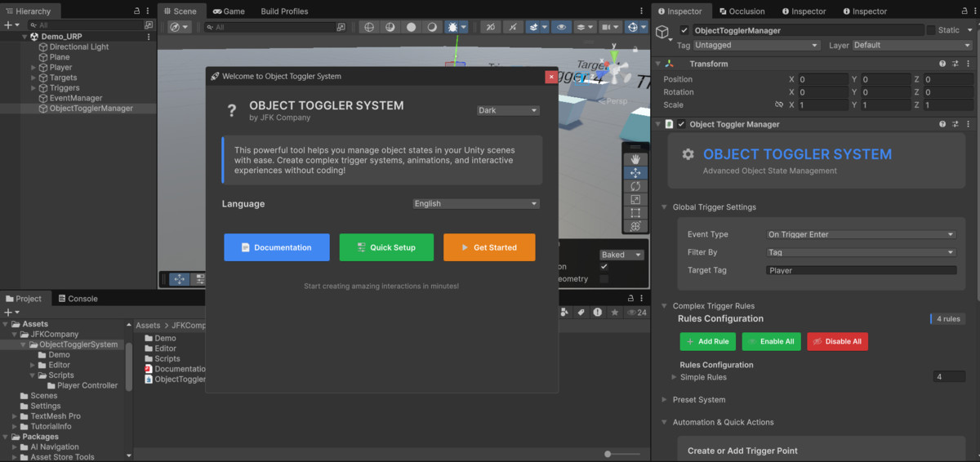Expand the Player object in Hierarchy
Viewport: 980px width, 462px height.
tap(33, 68)
